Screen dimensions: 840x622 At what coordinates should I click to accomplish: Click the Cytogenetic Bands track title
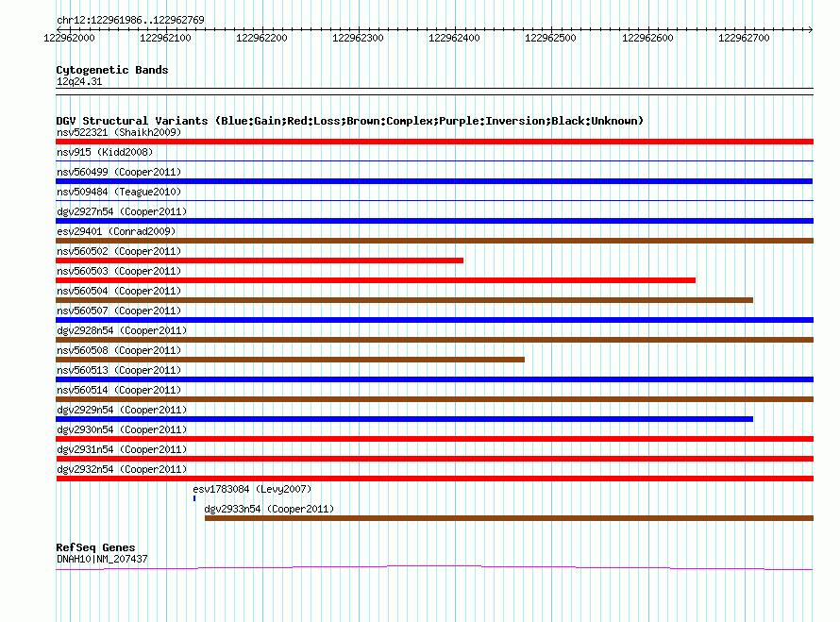(x=112, y=70)
